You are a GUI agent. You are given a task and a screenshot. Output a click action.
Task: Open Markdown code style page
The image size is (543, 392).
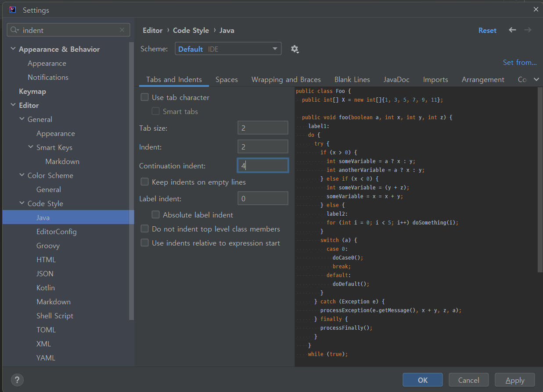click(54, 302)
